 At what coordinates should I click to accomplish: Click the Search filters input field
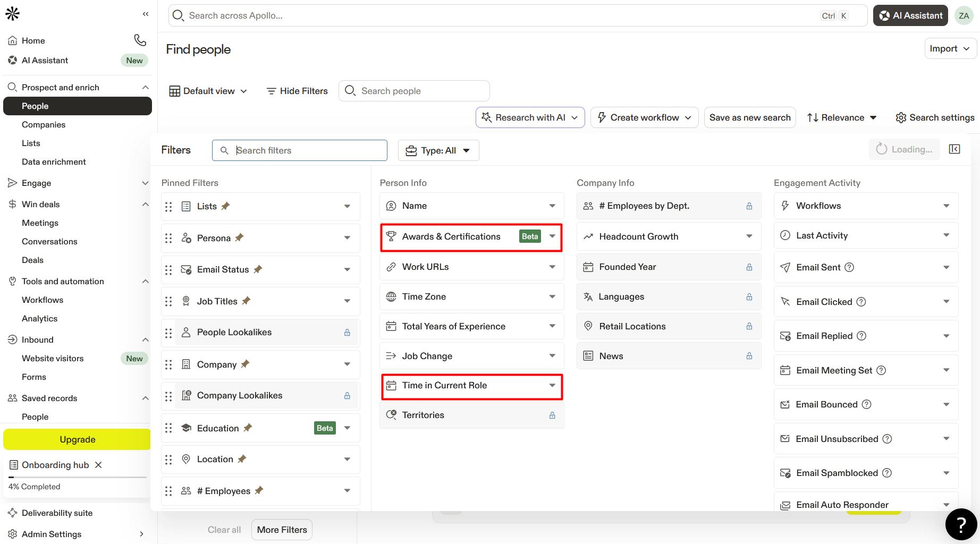click(300, 150)
